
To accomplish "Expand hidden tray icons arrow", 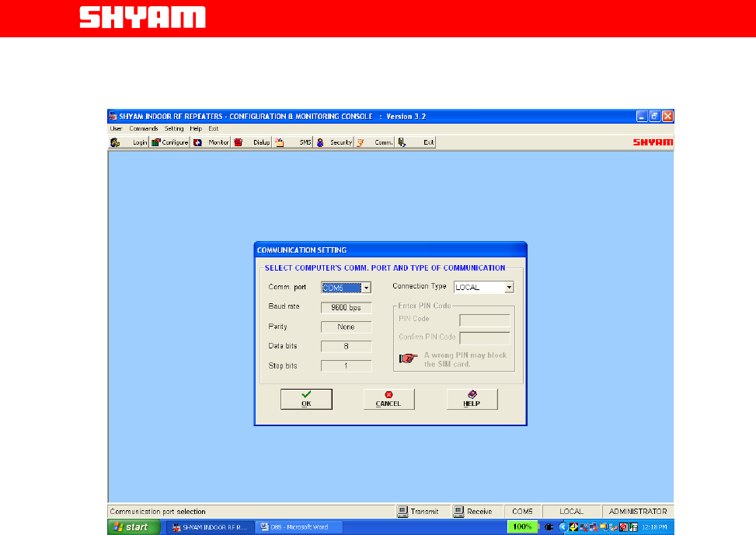I will tap(563, 527).
